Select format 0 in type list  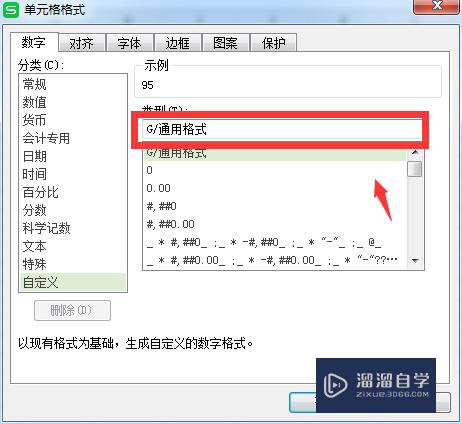(275, 170)
